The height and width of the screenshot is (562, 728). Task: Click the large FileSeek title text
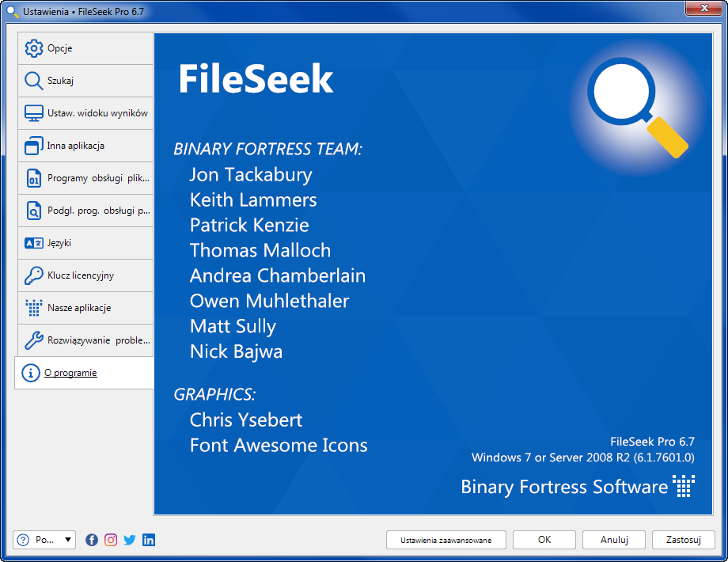256,78
